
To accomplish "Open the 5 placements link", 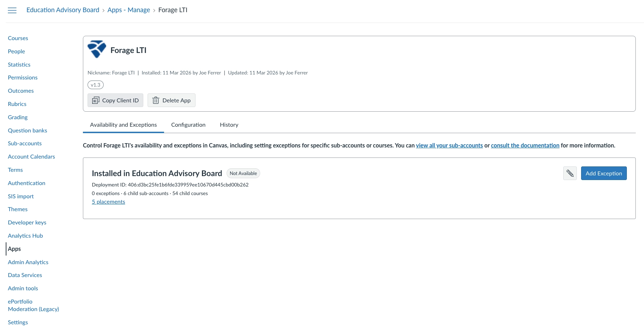I will coord(108,202).
